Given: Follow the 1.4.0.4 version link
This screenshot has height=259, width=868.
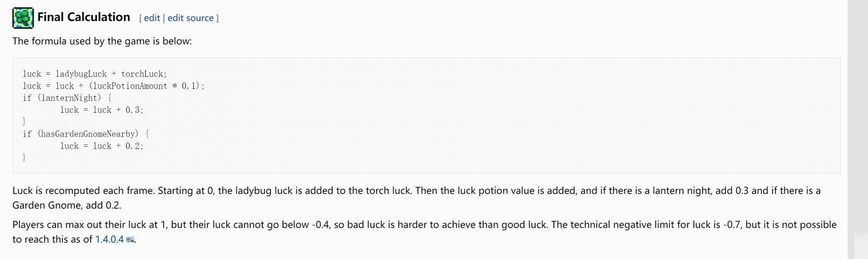Looking at the screenshot, I should (109, 239).
